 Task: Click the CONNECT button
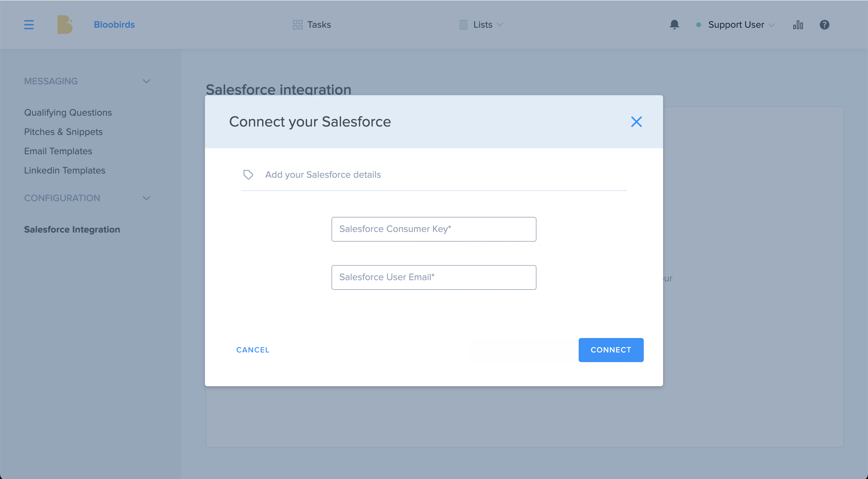click(611, 350)
